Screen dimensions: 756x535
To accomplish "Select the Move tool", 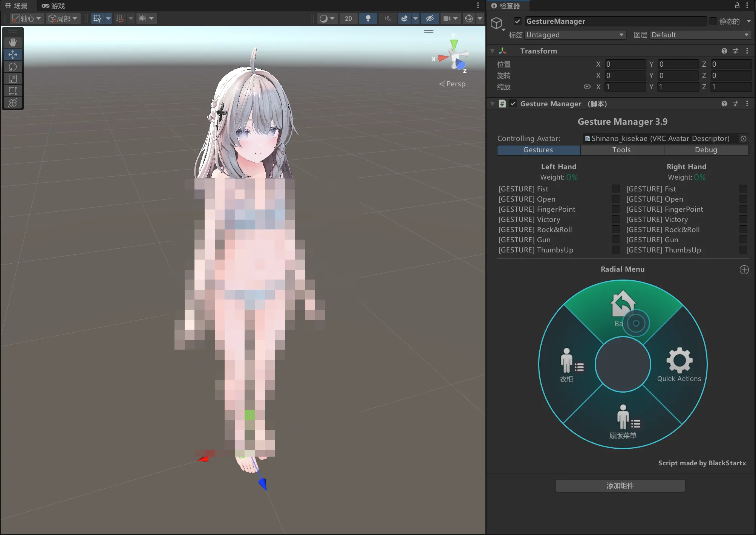I will [x=13, y=55].
